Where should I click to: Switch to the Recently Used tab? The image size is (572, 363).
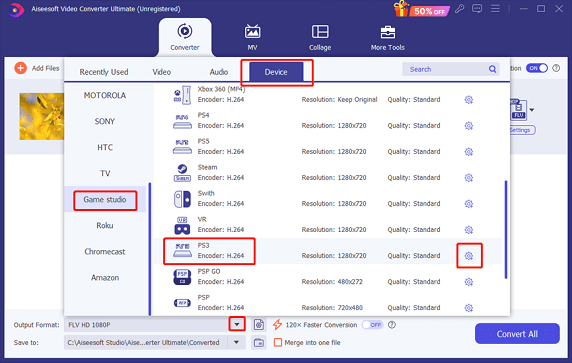(104, 72)
